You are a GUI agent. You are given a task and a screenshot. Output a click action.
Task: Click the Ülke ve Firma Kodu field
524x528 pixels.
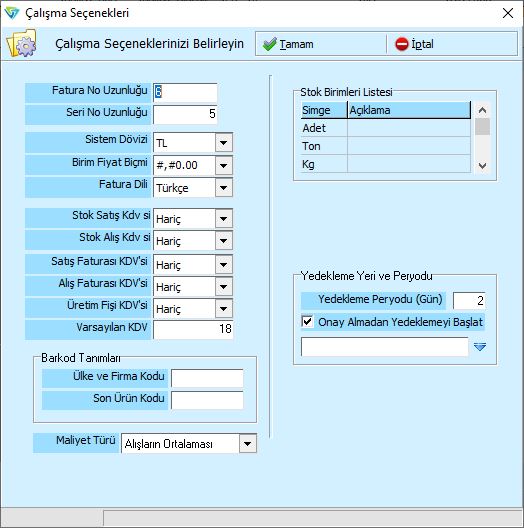(x=207, y=378)
